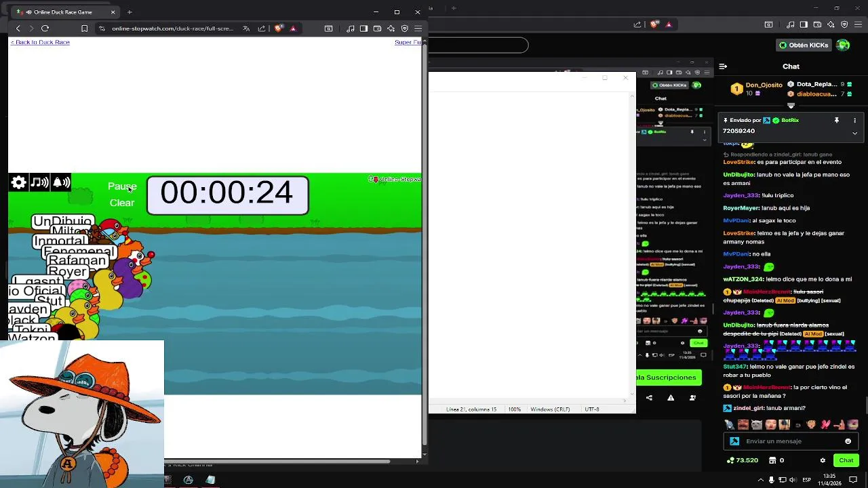Unpin the BotRix pinned message
The image size is (868, 488).
837,120
